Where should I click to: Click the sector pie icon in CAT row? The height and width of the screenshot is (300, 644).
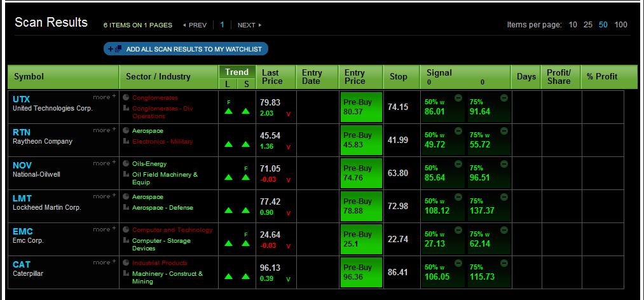126,262
